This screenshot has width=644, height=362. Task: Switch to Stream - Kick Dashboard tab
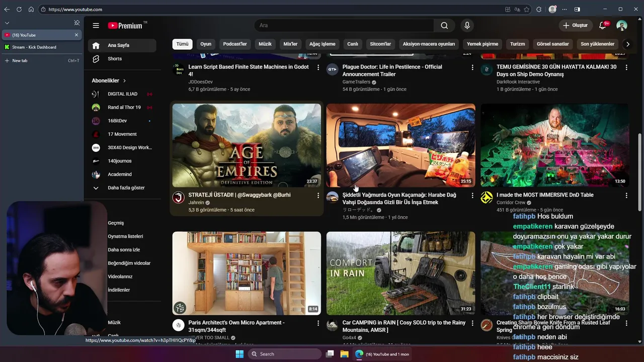pyautogui.click(x=41, y=47)
